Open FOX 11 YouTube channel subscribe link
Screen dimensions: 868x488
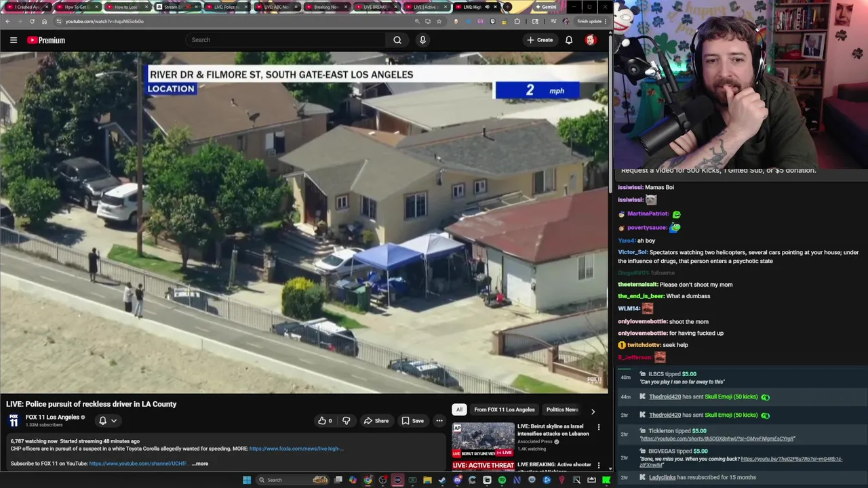pyautogui.click(x=138, y=464)
